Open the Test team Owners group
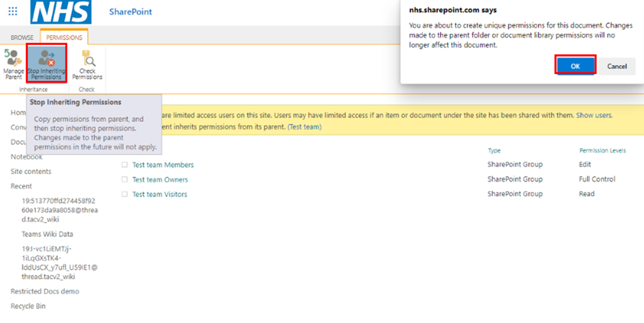644x323 pixels. point(160,180)
